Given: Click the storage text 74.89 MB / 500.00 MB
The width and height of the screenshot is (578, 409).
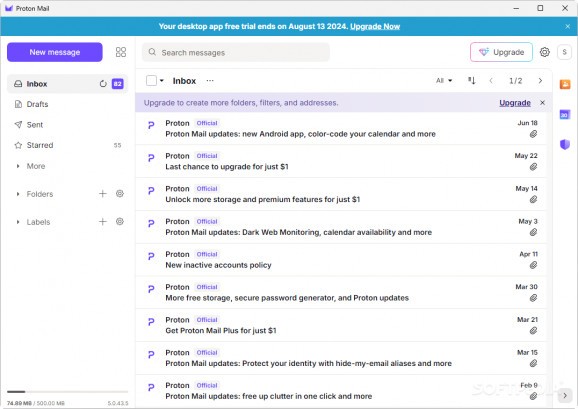Looking at the screenshot, I should point(36,403).
